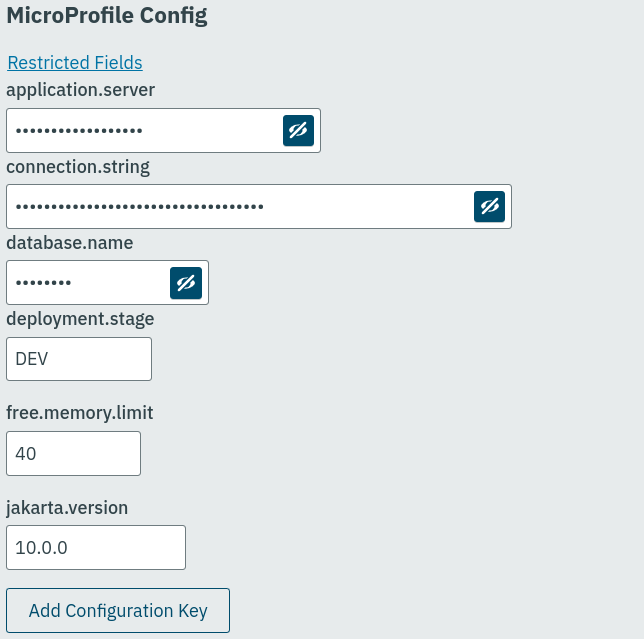Click into the connection.string input box
Screen dimensions: 644x639
240,207
